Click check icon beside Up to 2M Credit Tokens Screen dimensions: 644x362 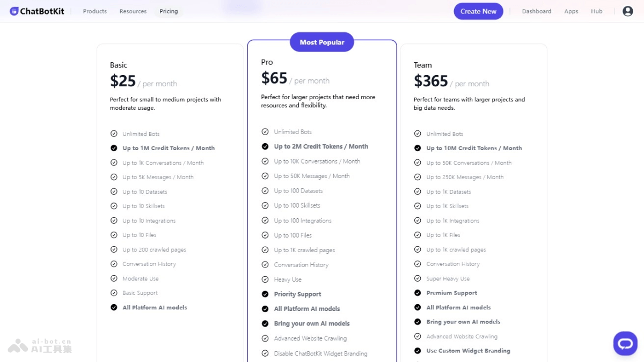265,146
